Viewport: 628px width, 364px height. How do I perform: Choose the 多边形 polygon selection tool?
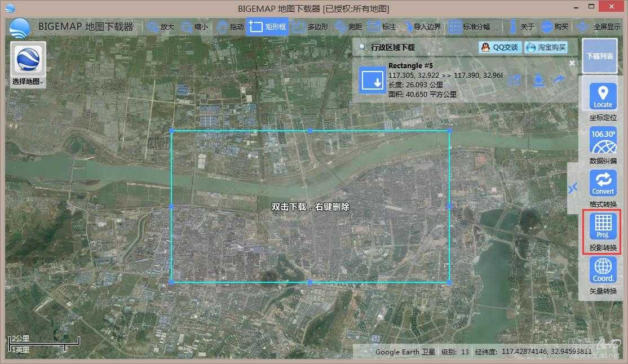pyautogui.click(x=307, y=26)
